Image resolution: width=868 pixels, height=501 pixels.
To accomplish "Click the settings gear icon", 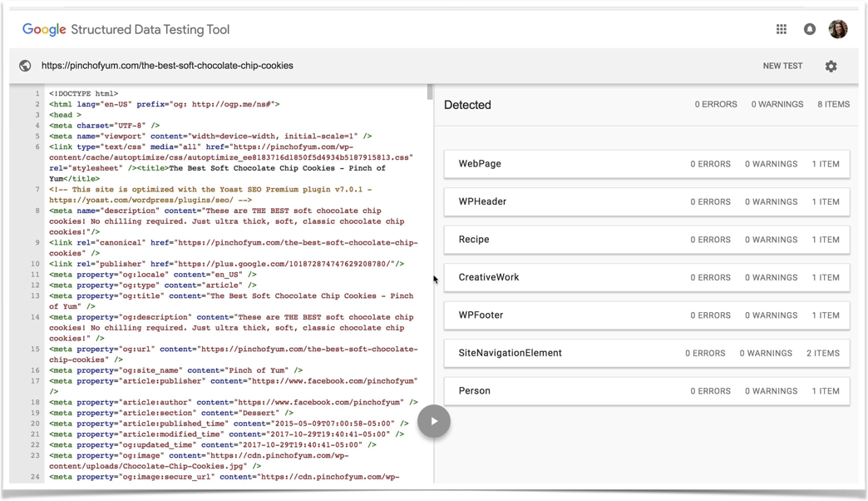I will (x=831, y=66).
